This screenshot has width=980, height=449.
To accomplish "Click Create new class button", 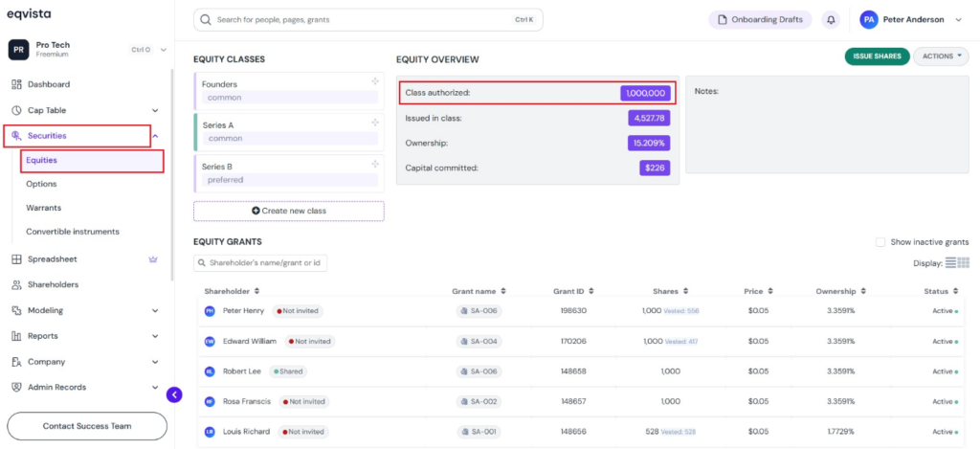I will (x=289, y=211).
